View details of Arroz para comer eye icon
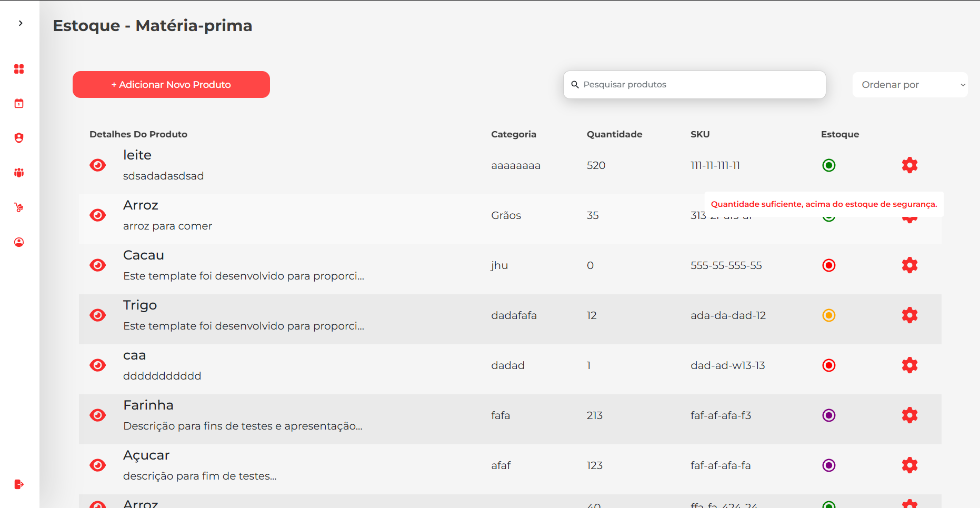Image resolution: width=980 pixels, height=508 pixels. (x=97, y=215)
